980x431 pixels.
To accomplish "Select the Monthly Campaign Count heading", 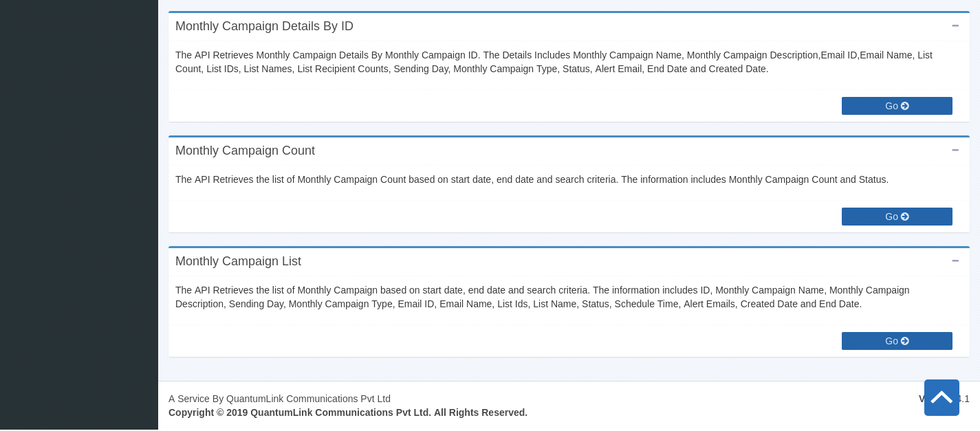I will 245,151.
